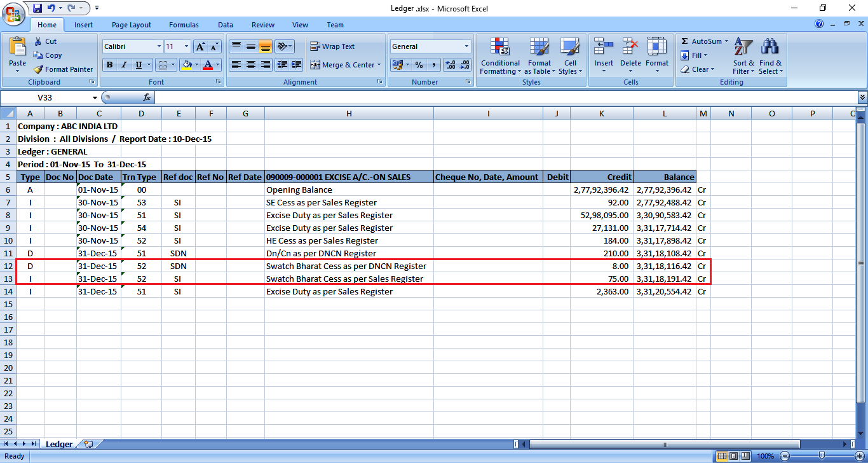Cut the selected cells

click(x=45, y=41)
